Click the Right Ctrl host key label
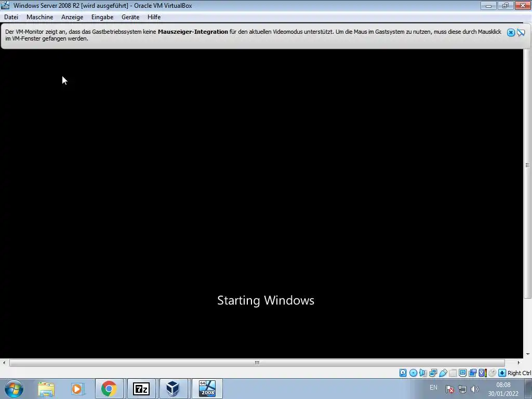The height and width of the screenshot is (399, 532). 519,373
